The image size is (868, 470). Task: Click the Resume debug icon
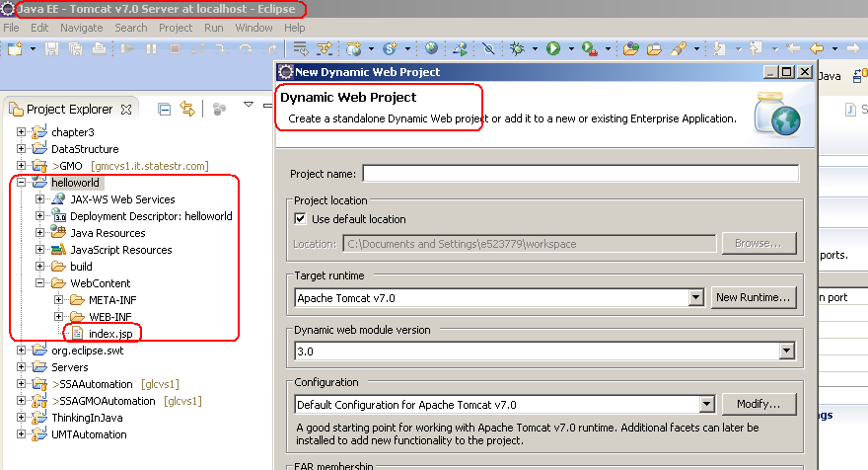pyautogui.click(x=128, y=48)
